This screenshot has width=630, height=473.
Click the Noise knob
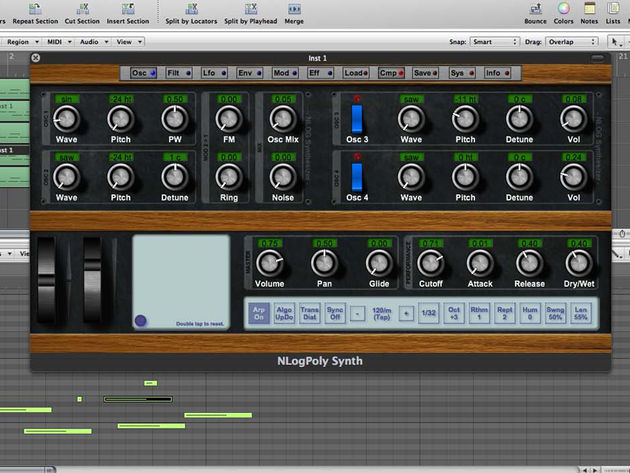[x=283, y=177]
